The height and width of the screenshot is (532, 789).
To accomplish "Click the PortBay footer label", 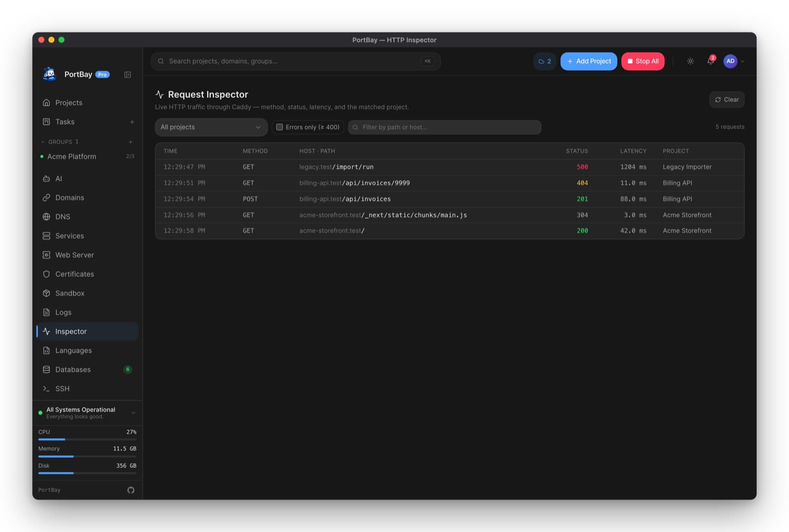I will [49, 490].
